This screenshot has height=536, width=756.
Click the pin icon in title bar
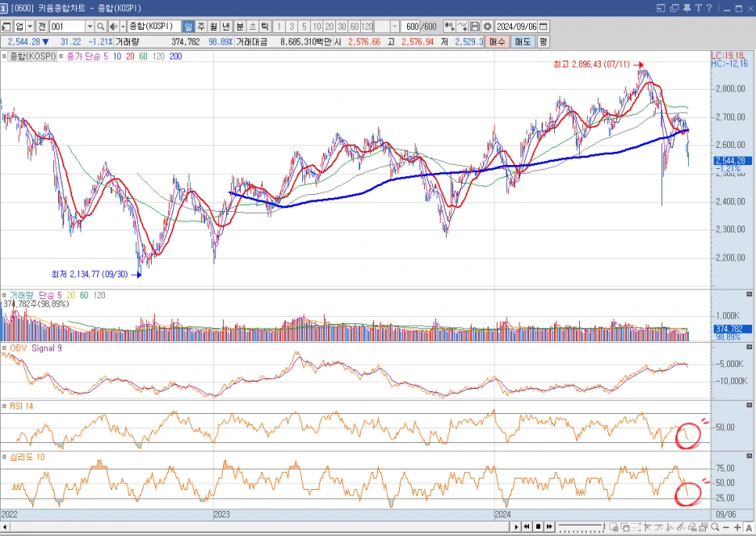pos(687,8)
